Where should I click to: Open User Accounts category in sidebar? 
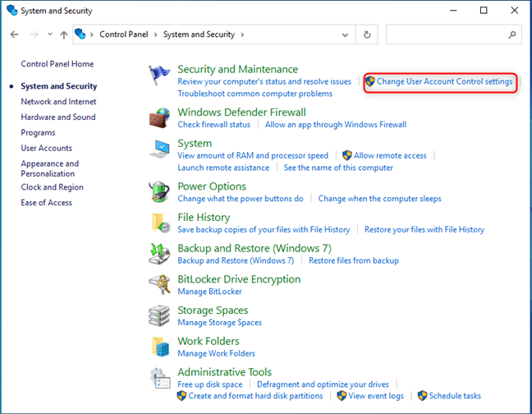[x=47, y=148]
